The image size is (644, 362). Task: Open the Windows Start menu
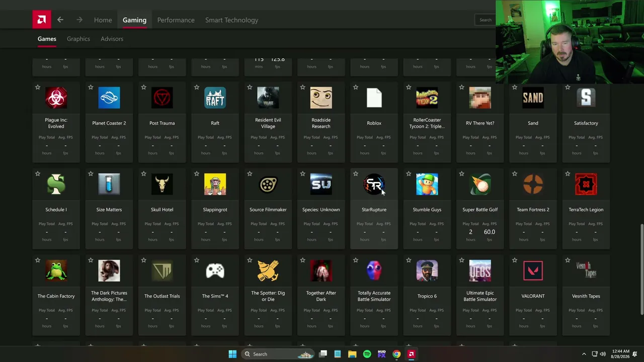point(232,354)
